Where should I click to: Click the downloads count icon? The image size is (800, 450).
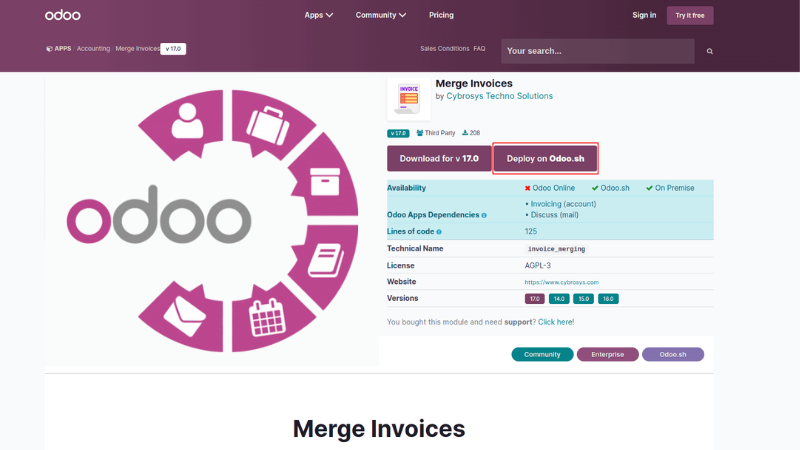(x=465, y=133)
